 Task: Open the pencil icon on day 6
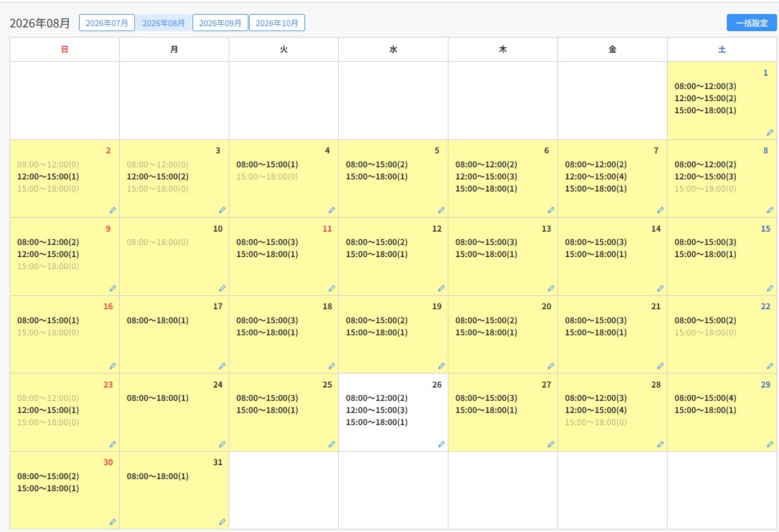[550, 210]
